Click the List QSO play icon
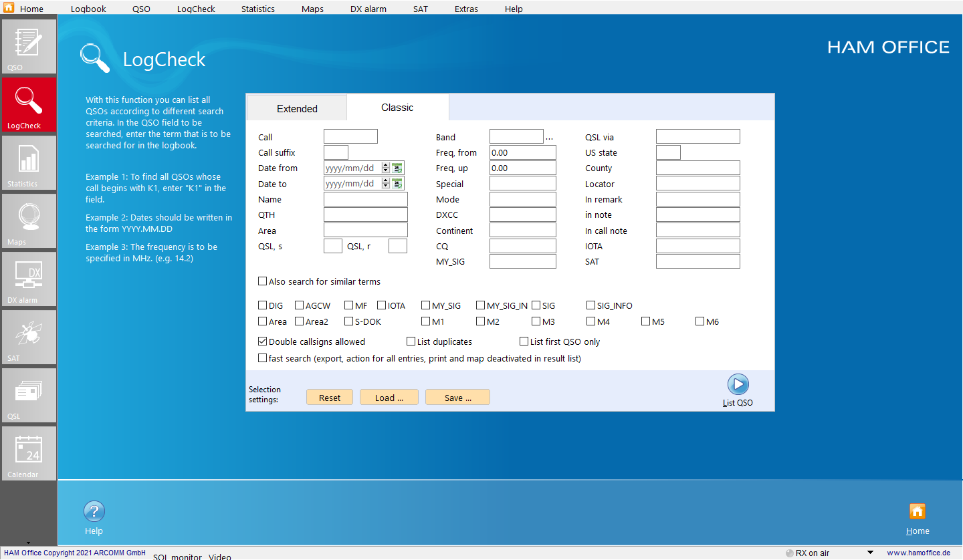963x560 pixels. (x=738, y=384)
